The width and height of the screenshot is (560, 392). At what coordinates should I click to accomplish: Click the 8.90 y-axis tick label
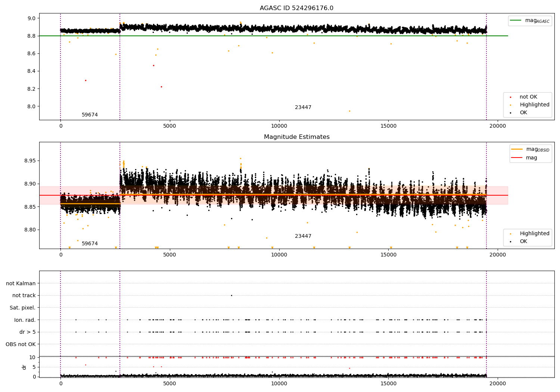(x=30, y=184)
